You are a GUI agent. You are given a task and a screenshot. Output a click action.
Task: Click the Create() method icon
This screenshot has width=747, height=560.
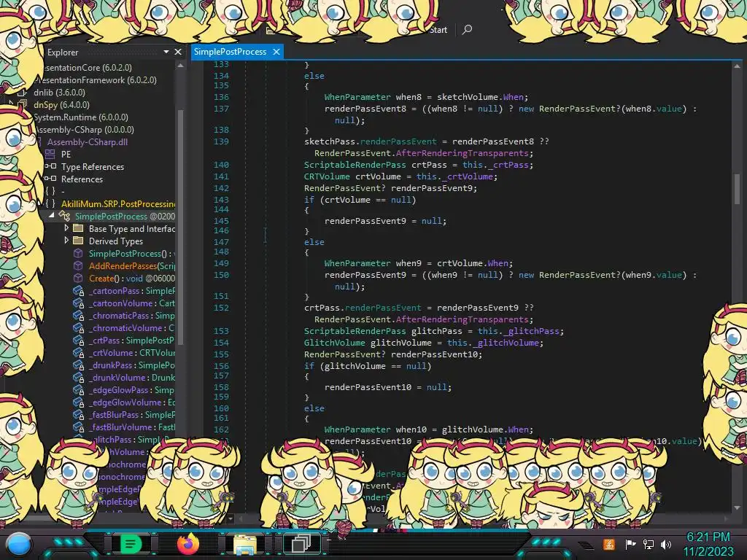[x=78, y=278]
